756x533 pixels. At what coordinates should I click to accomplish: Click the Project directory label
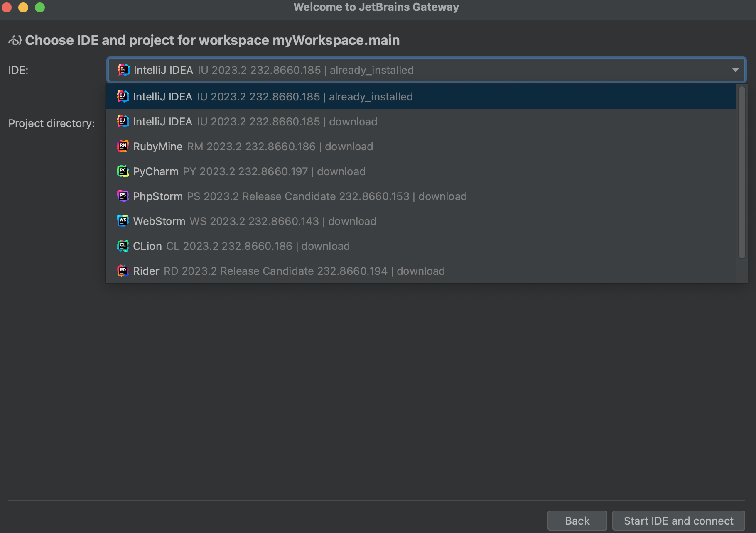[x=51, y=123]
